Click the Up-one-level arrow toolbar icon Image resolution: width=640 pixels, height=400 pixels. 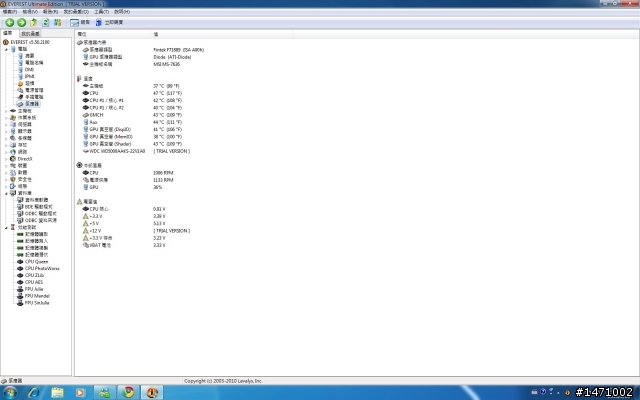tap(34, 22)
